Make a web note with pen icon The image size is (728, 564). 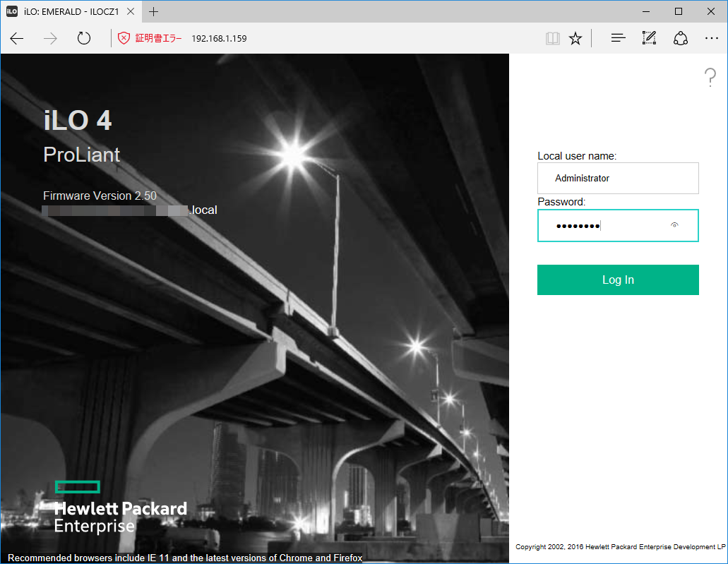649,38
